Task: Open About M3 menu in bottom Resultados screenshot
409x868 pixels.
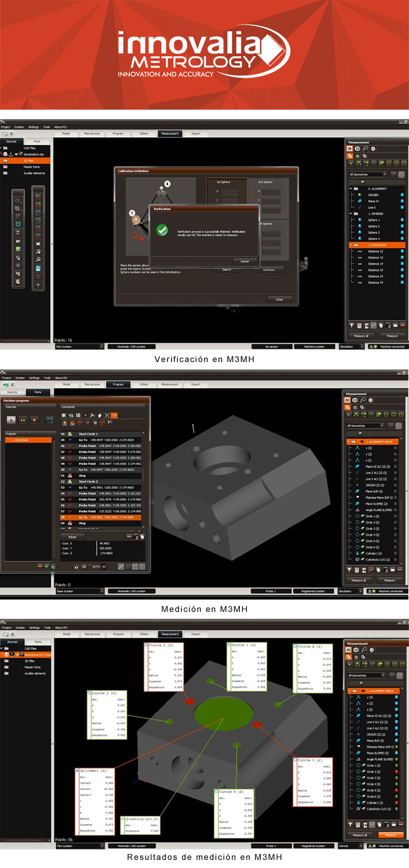Action: [x=61, y=627]
